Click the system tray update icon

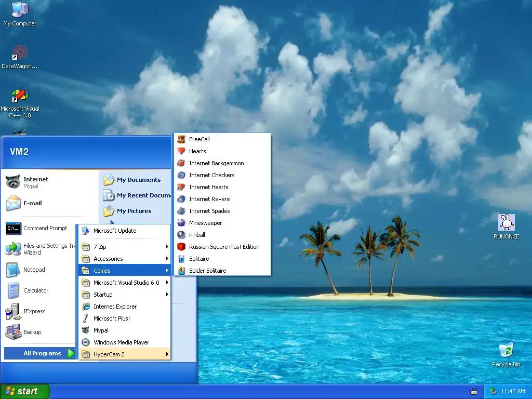494,391
